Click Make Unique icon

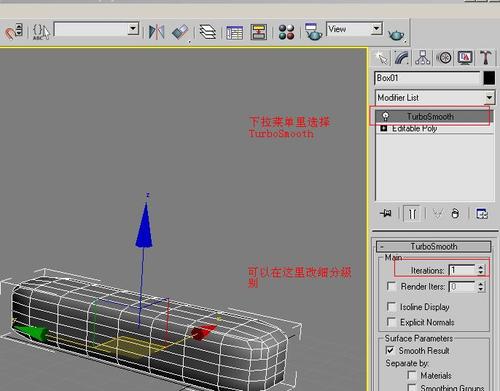click(437, 213)
